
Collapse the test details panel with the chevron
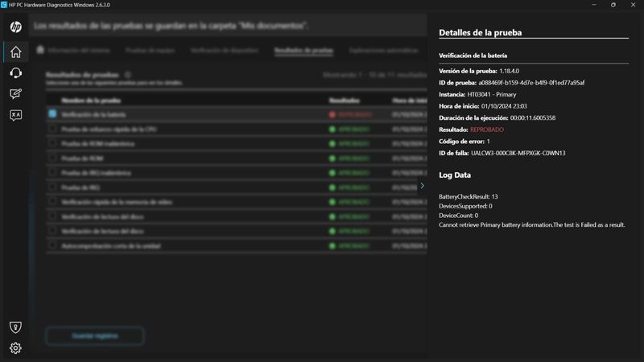[422, 186]
